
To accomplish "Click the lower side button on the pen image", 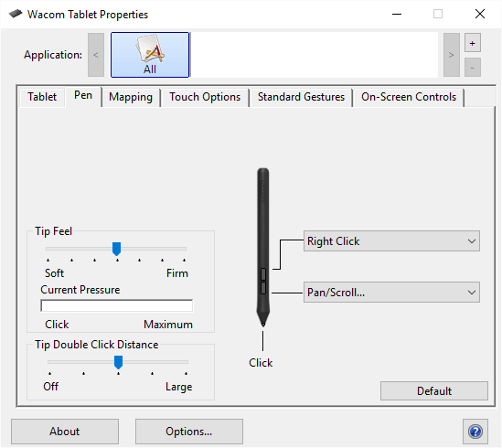I will point(263,288).
